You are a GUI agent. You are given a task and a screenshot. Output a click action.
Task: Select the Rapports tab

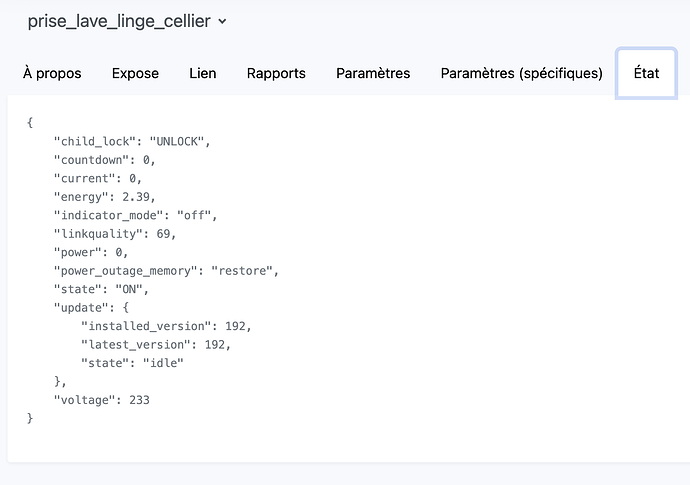pos(276,73)
